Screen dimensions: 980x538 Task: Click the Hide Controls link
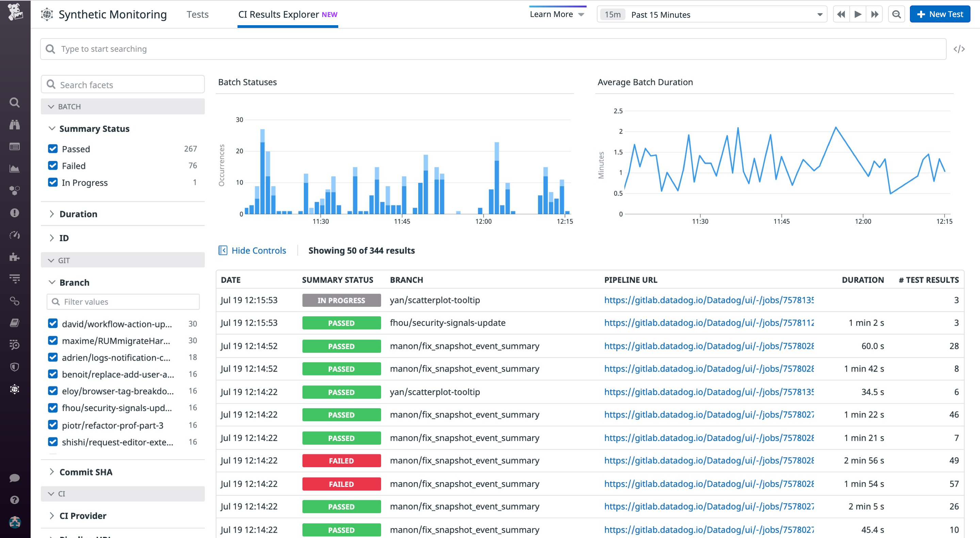(x=259, y=250)
